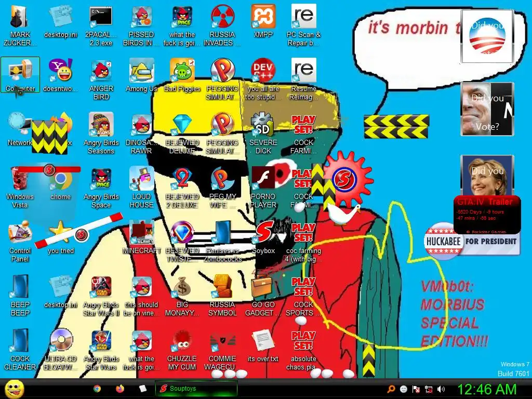Screen dimensions: 532x399
Task: Select the BEEP BEEP icon
Action: (20, 295)
